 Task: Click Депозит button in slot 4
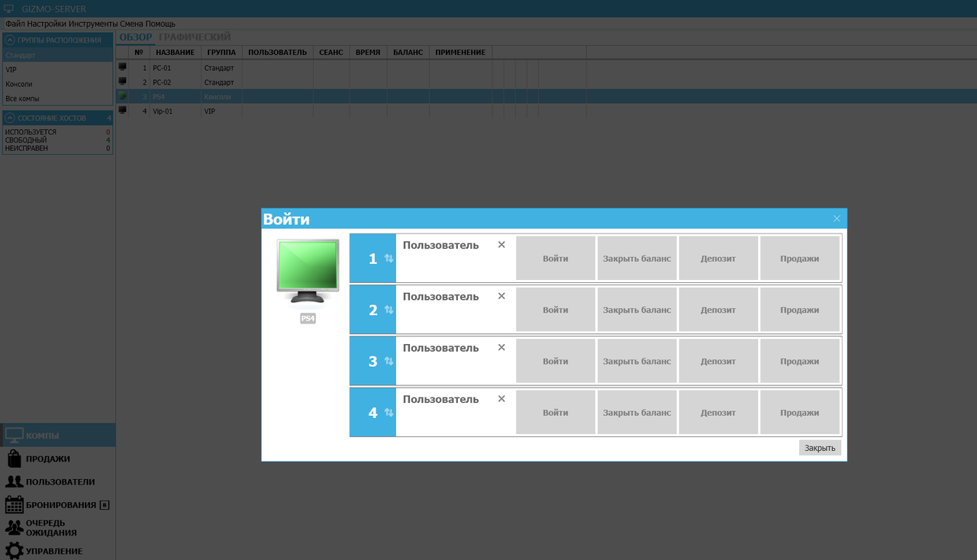[718, 412]
